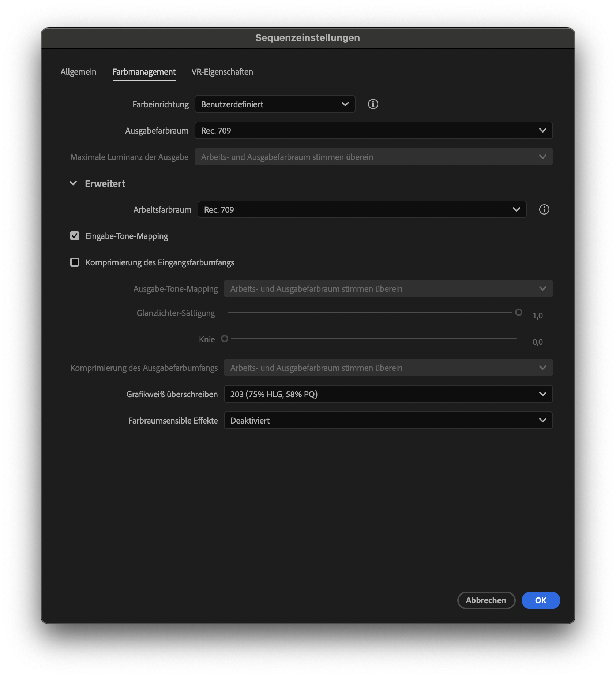Select the Farbmanagement tab
This screenshot has height=678, width=616.
pyautogui.click(x=144, y=72)
